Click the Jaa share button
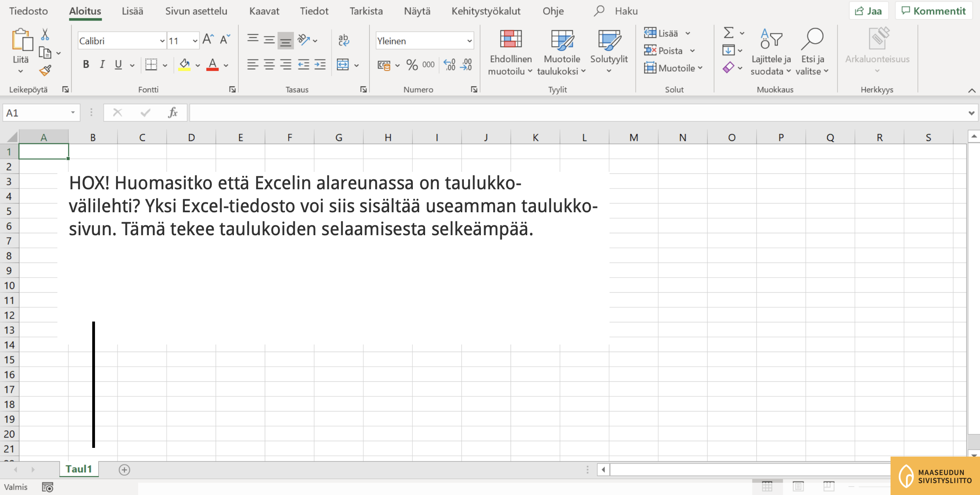This screenshot has height=495, width=980. [869, 11]
